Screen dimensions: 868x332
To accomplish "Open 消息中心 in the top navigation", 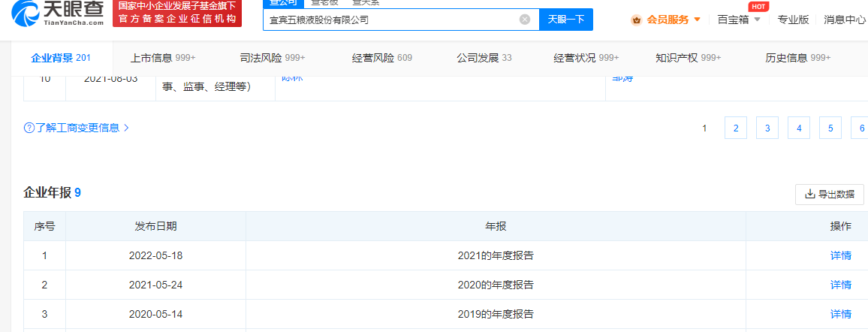I will pyautogui.click(x=845, y=20).
